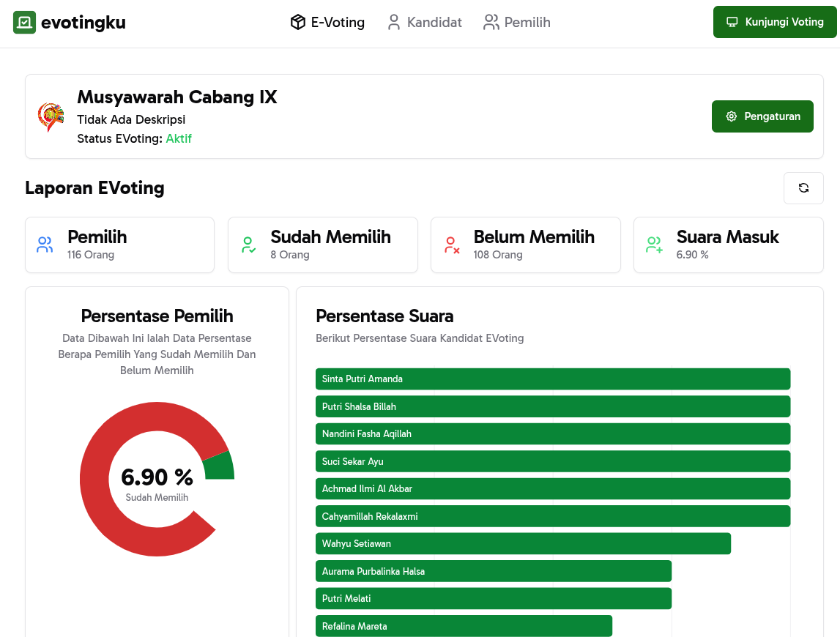The image size is (840, 637).
Task: Go to the Kandidat navigation tab
Action: pyautogui.click(x=424, y=23)
